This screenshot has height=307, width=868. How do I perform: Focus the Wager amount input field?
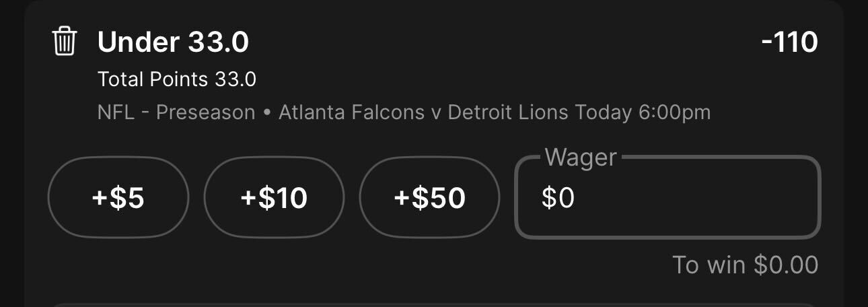pyautogui.click(x=667, y=197)
